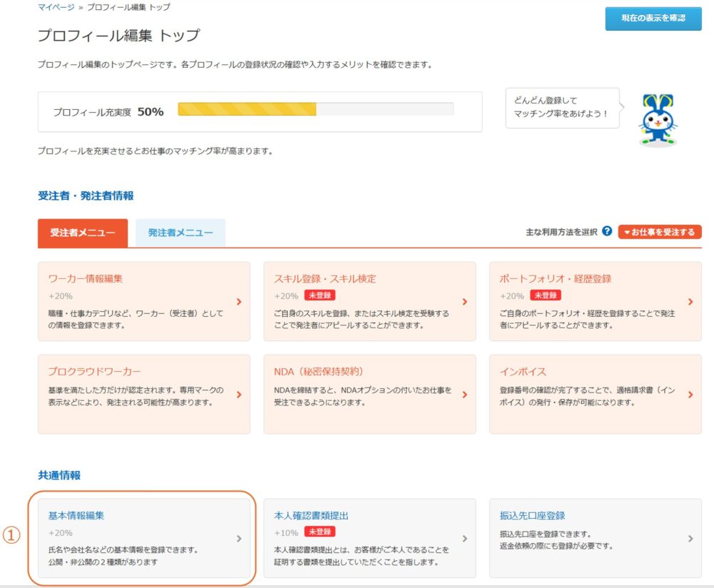Click the どんどん登録して speech bubble
This screenshot has width=714, height=588.
(x=563, y=108)
